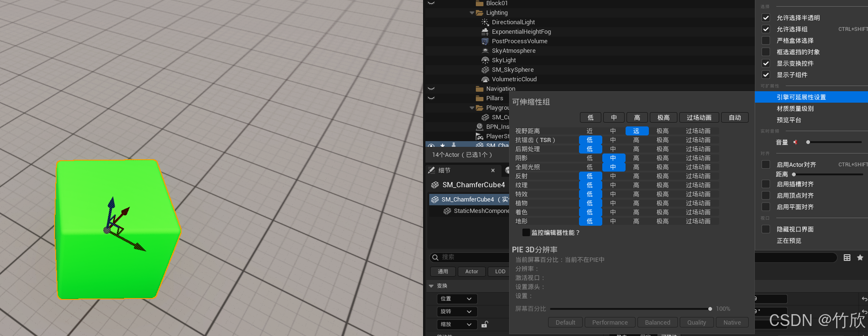Click the Lighting folder icon
The width and height of the screenshot is (868, 336).
tap(480, 13)
